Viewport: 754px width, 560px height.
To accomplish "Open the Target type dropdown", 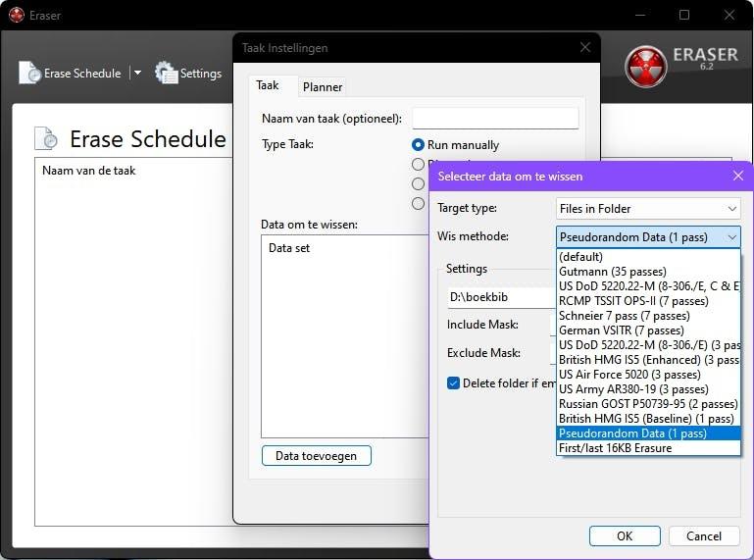I will point(648,208).
